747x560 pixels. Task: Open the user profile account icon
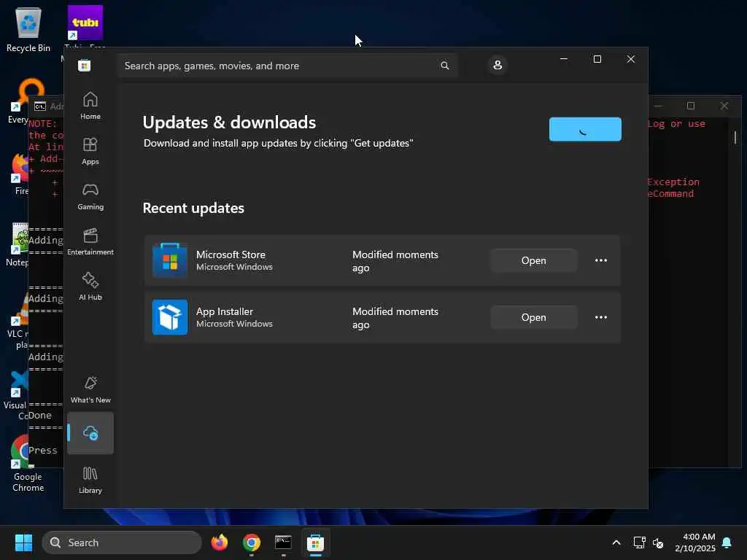498,65
